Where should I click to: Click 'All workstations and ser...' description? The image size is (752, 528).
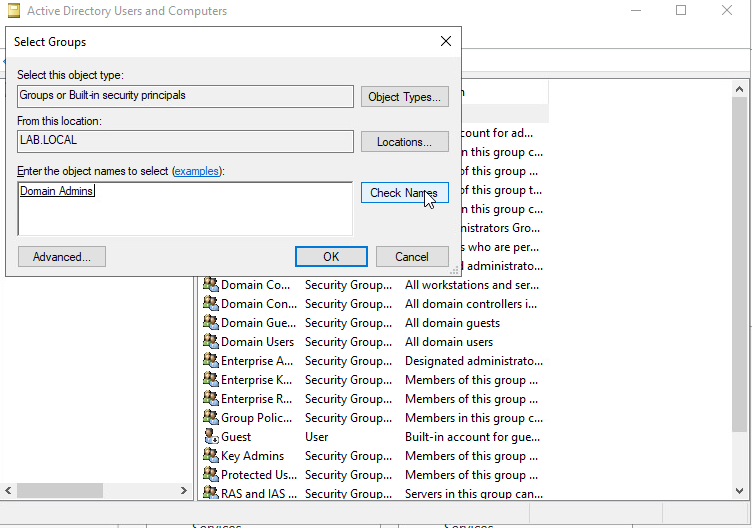point(472,285)
